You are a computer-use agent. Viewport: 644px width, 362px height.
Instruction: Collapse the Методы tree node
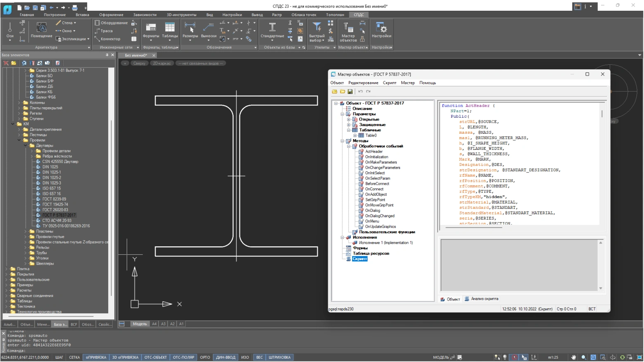[342, 141]
